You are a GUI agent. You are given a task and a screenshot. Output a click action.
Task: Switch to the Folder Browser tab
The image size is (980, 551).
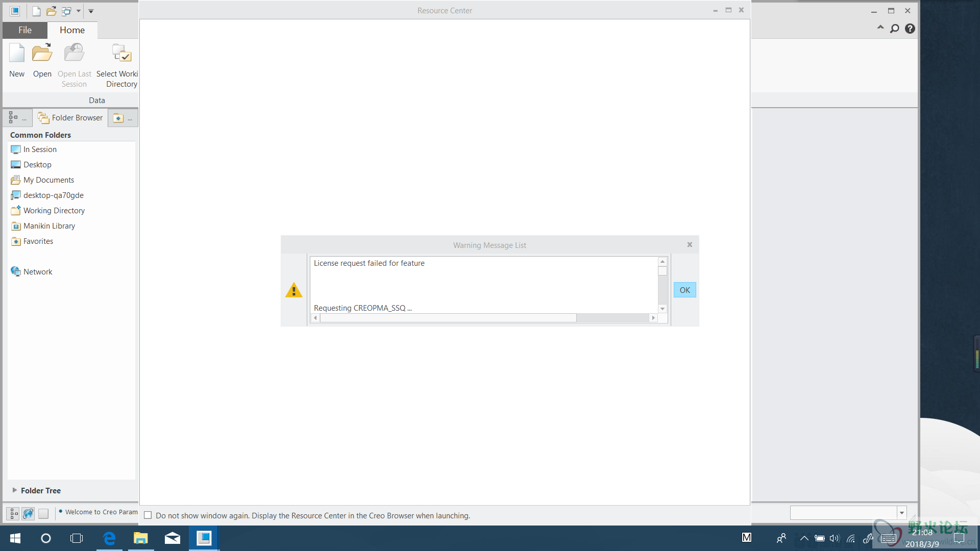click(70, 118)
